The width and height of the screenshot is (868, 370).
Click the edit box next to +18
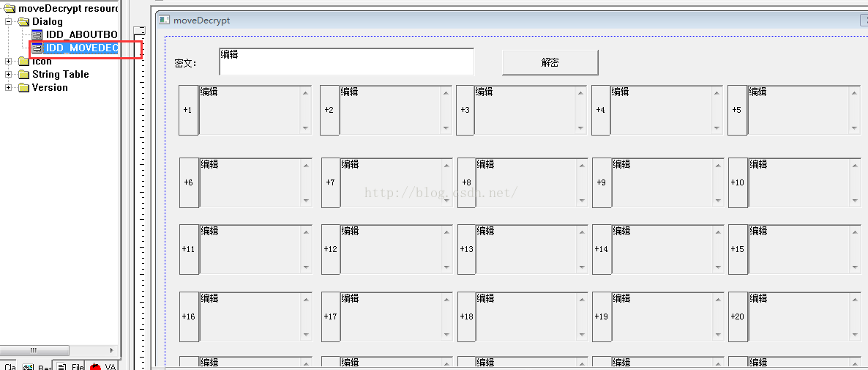pyautogui.click(x=532, y=317)
